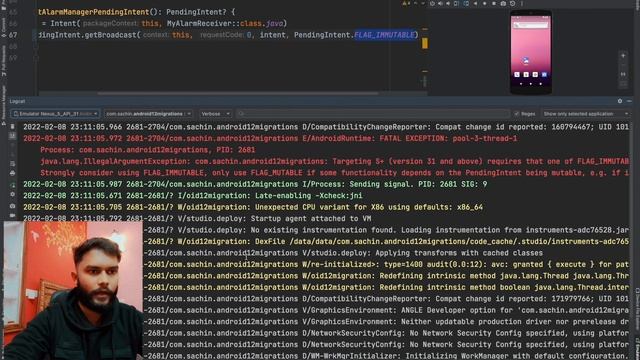
Task: Tap the third dock app on emulator screen
Action: click(x=535, y=74)
